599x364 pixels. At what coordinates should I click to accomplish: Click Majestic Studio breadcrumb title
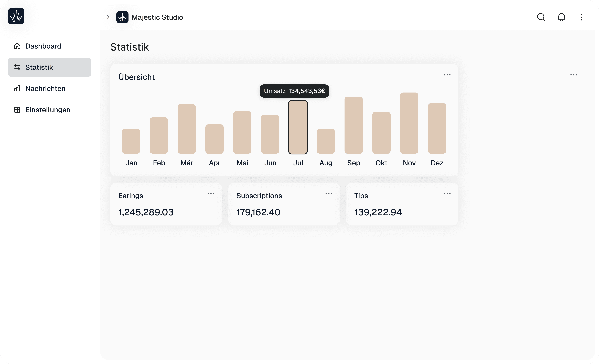click(x=157, y=17)
